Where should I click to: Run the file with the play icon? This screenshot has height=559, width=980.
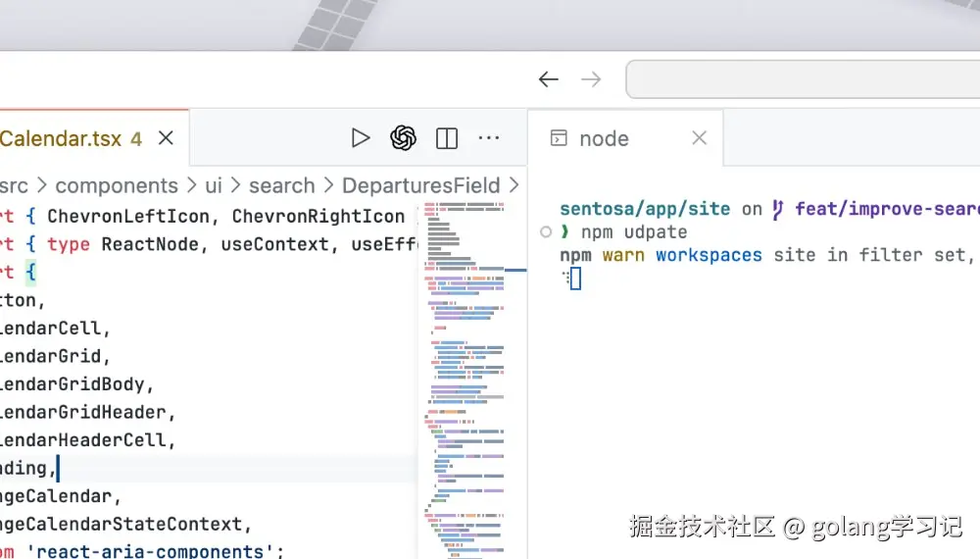pos(360,138)
